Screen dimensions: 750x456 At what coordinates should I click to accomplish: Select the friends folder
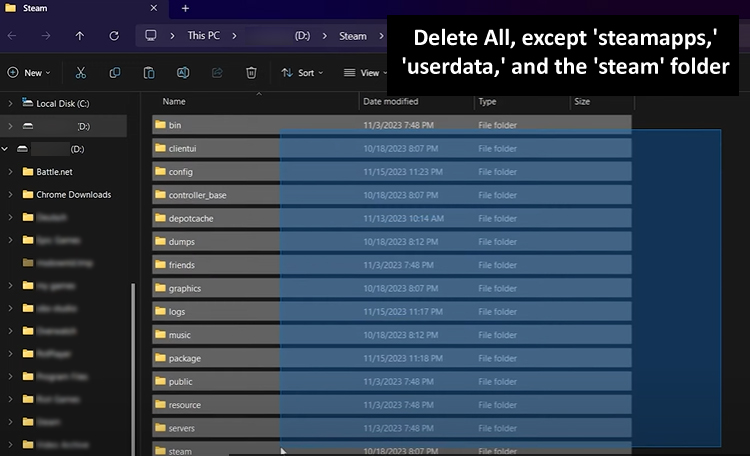click(x=392, y=265)
